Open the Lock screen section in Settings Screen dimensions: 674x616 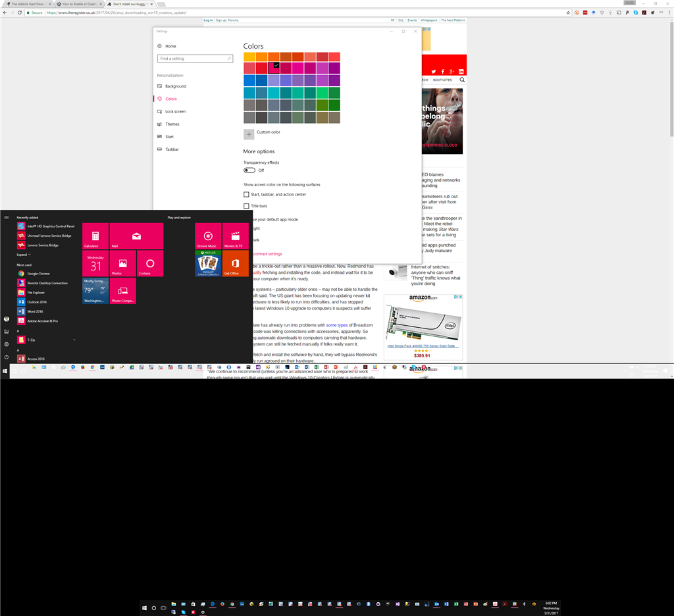click(172, 111)
